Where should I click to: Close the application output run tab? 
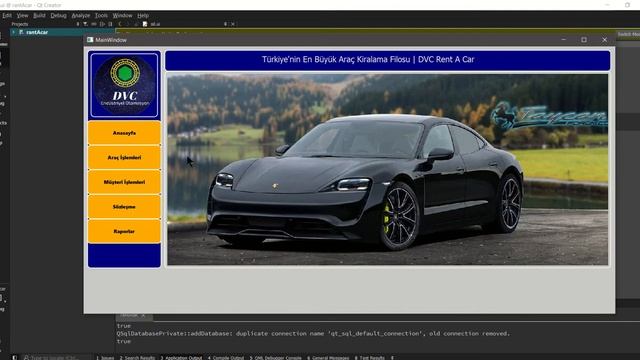tap(143, 316)
